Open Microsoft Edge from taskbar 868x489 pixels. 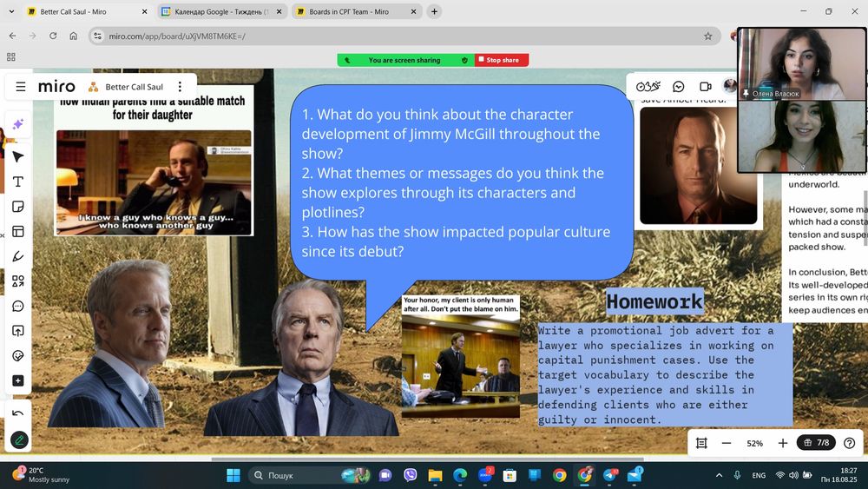tap(460, 475)
